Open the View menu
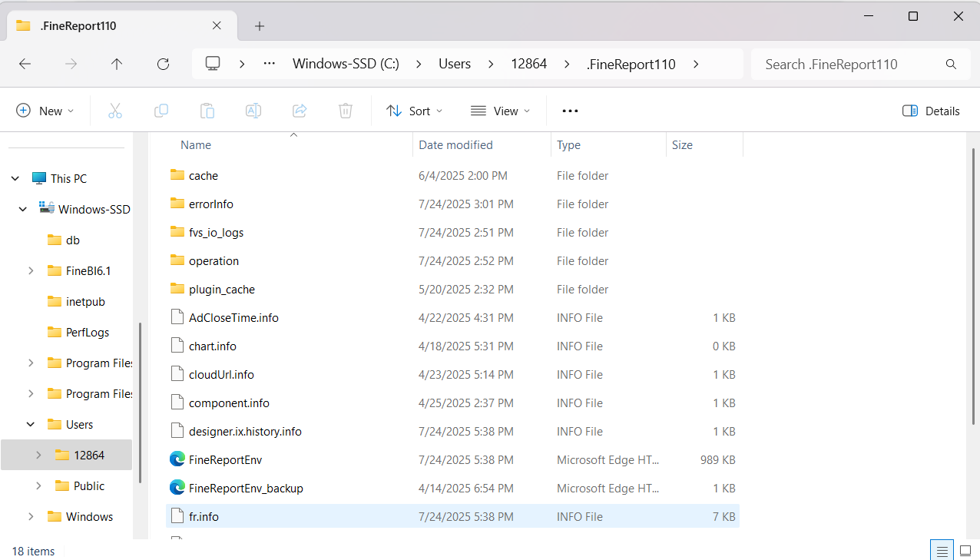 click(x=499, y=111)
